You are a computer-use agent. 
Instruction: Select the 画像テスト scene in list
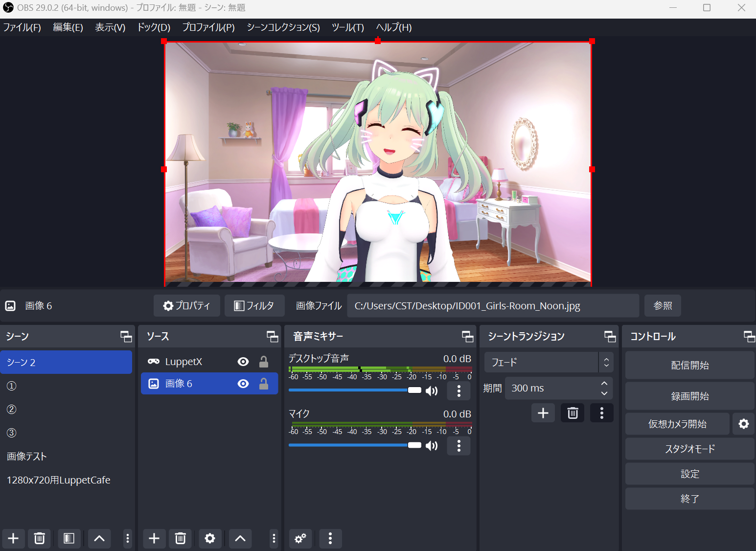(x=27, y=457)
